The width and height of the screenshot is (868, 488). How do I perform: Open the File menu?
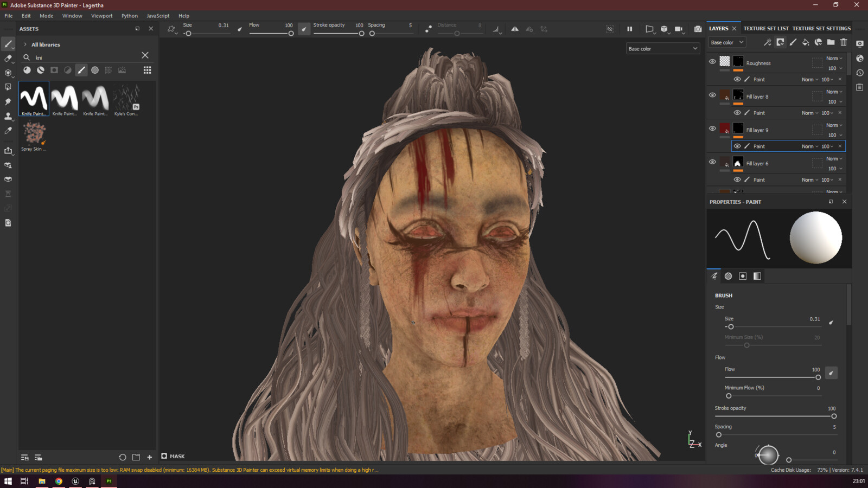coord(9,16)
